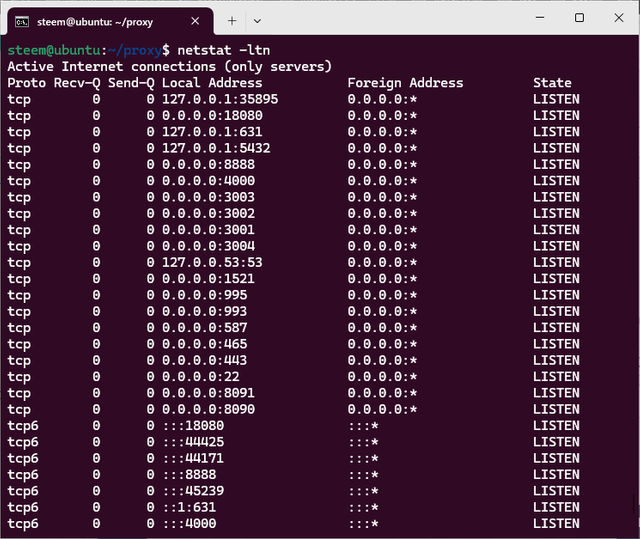Click local address 0.0.0.0:443
The image size is (640, 539).
[204, 360]
